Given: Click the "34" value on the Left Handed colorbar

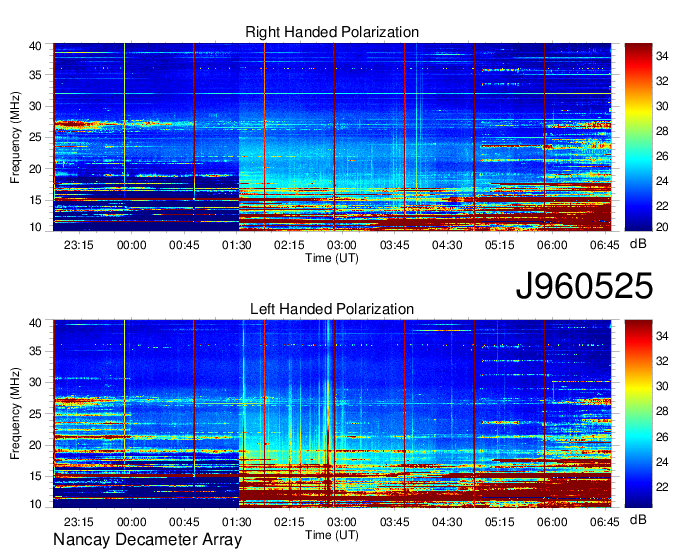Looking at the screenshot, I should pyautogui.click(x=662, y=336).
